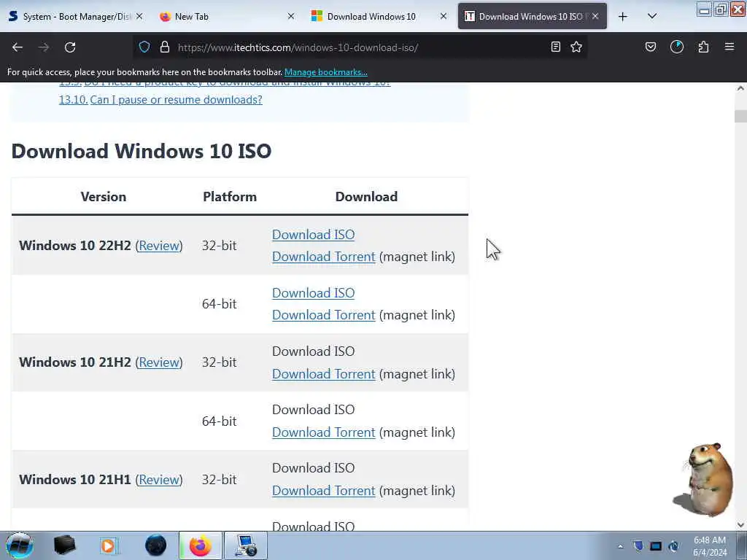Download Torrent for Windows 10 21H2 32-bit
747x560 pixels.
pyautogui.click(x=324, y=374)
